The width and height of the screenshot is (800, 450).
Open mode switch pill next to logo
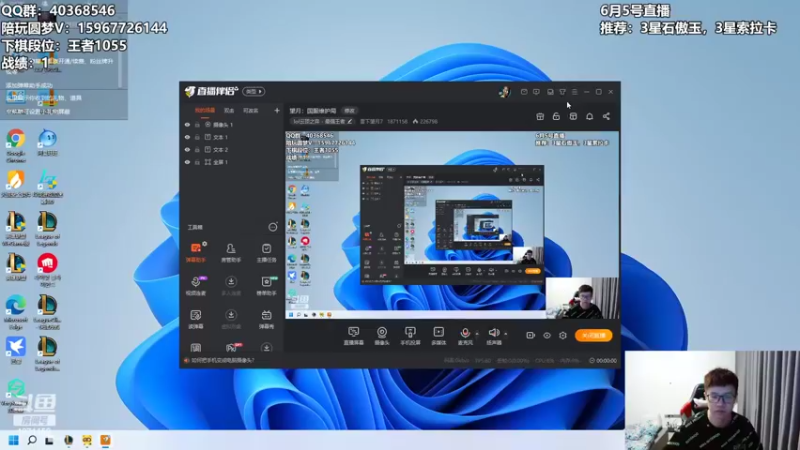(254, 91)
